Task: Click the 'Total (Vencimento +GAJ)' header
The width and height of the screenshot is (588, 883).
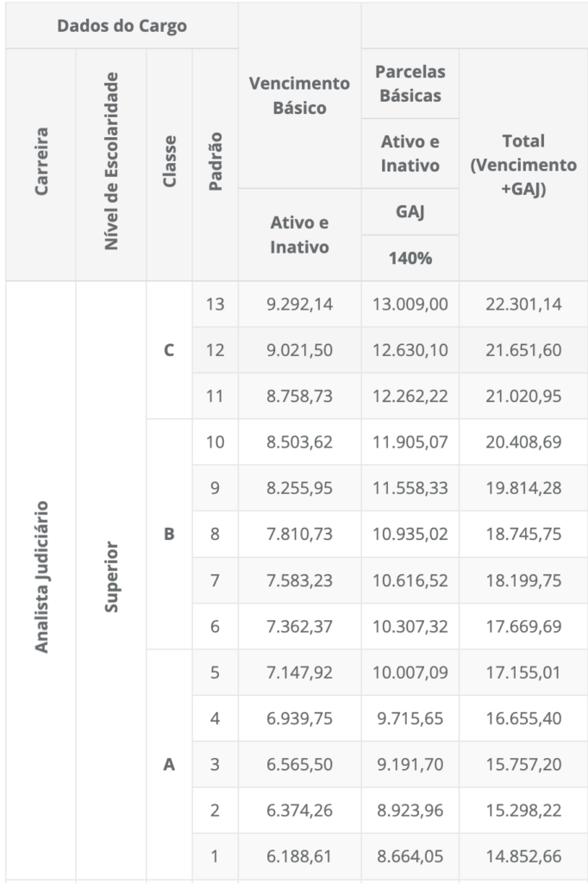Action: click(x=523, y=164)
